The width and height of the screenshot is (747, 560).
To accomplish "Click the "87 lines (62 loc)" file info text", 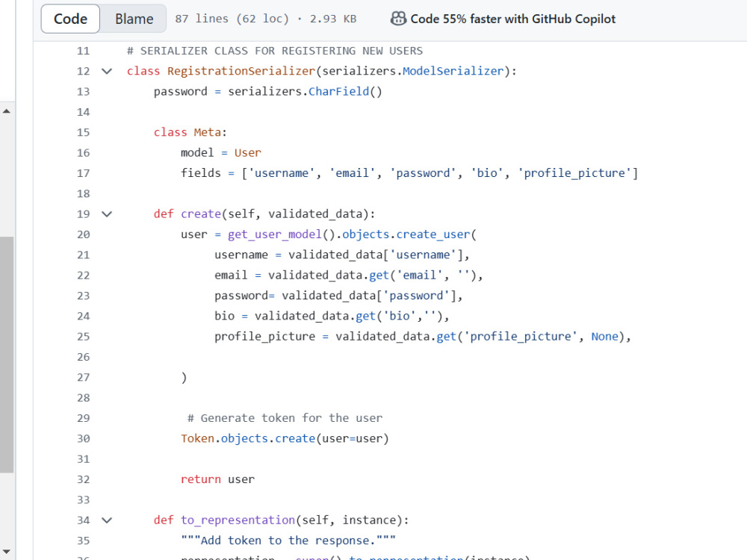I will click(x=232, y=19).
